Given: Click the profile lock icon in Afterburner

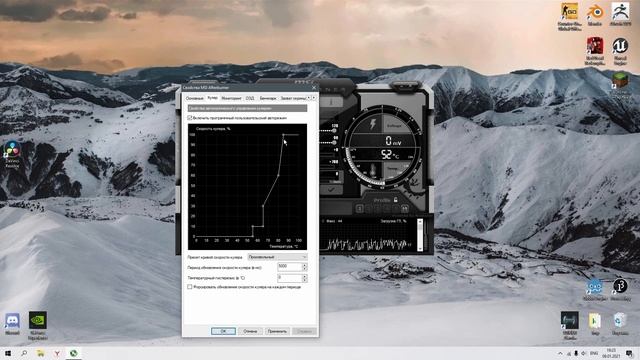Looking at the screenshot, I should (x=395, y=200).
